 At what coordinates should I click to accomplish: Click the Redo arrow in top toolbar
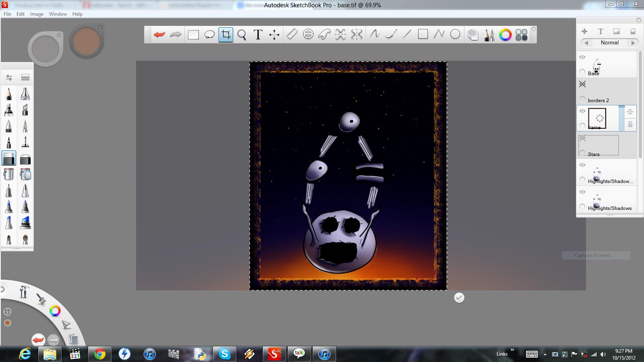coord(176,35)
